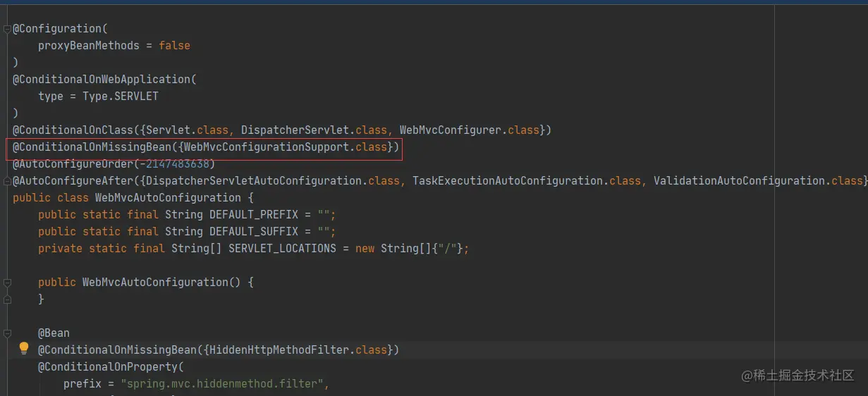Click the @Bean annotation
The image size is (868, 396).
pos(54,333)
